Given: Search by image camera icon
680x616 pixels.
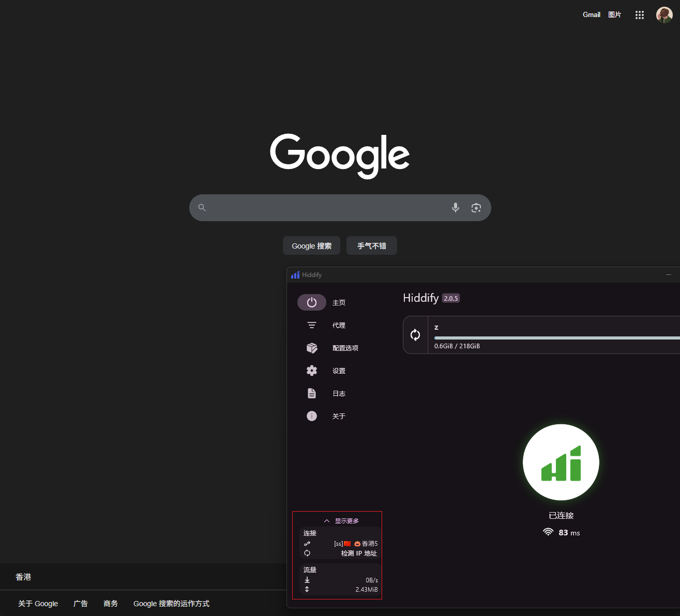Looking at the screenshot, I should point(476,208).
